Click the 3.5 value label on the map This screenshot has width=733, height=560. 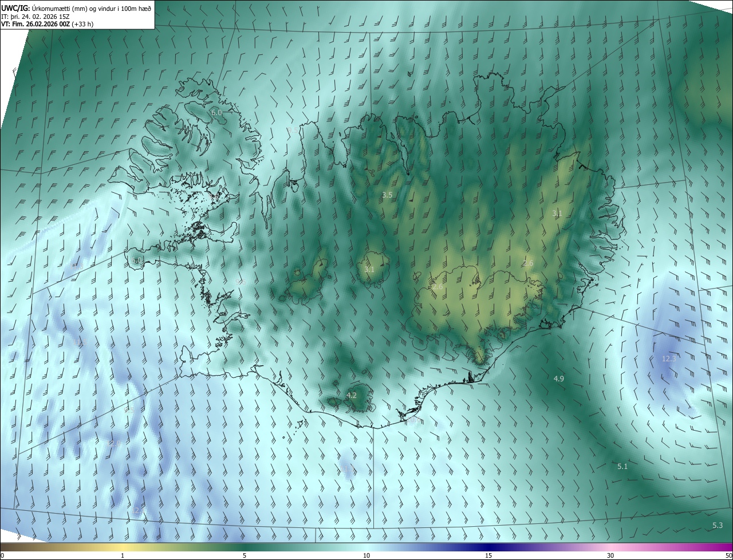[387, 195]
